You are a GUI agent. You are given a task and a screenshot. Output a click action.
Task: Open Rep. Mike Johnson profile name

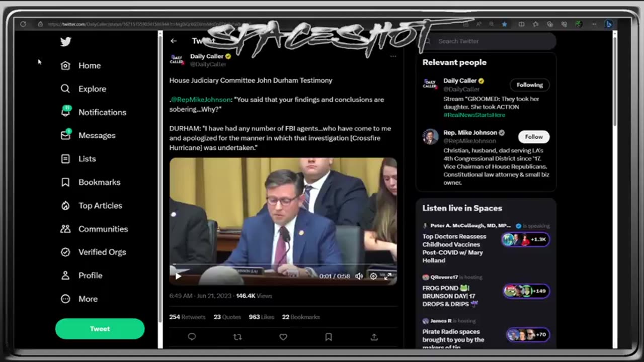[x=470, y=133]
